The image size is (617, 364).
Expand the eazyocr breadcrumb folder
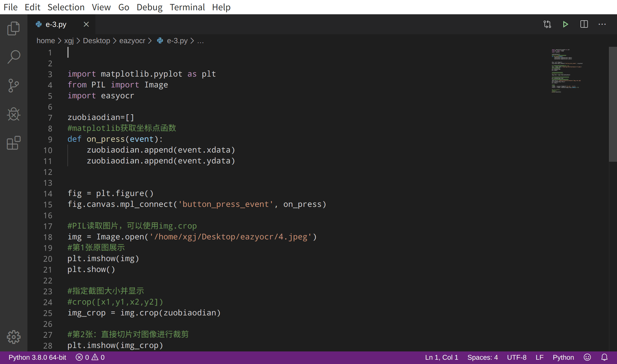(x=132, y=41)
